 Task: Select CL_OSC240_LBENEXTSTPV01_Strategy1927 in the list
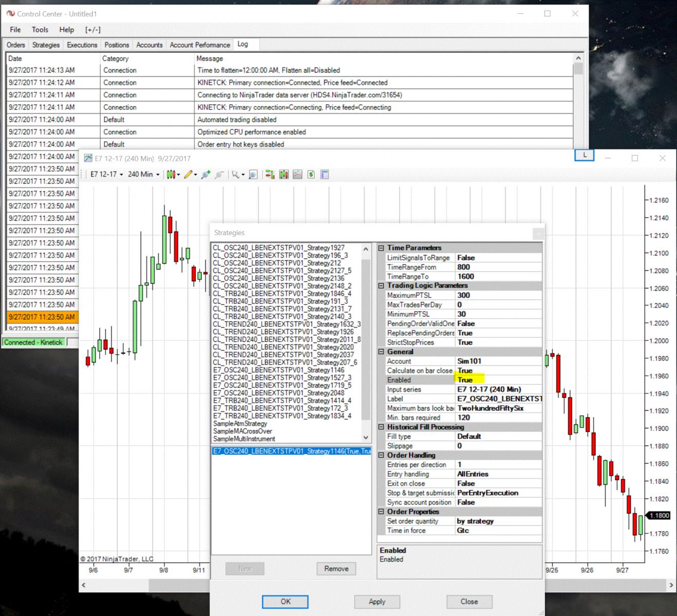(x=278, y=247)
